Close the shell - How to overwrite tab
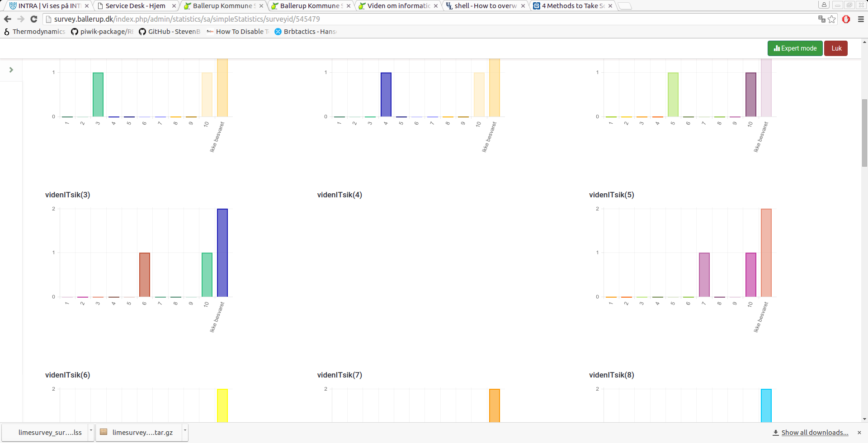Screen dimensions: 868x443 [x=523, y=6]
